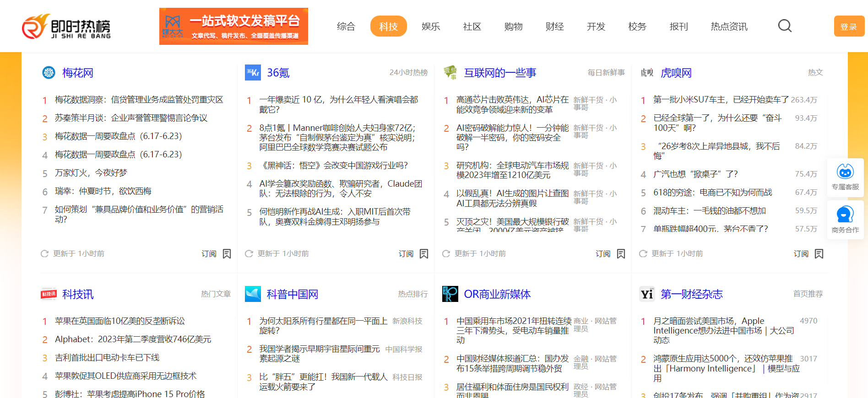The image size is (868, 398).
Task: Open the OR商业新媒体 title link
Action: coord(497,294)
